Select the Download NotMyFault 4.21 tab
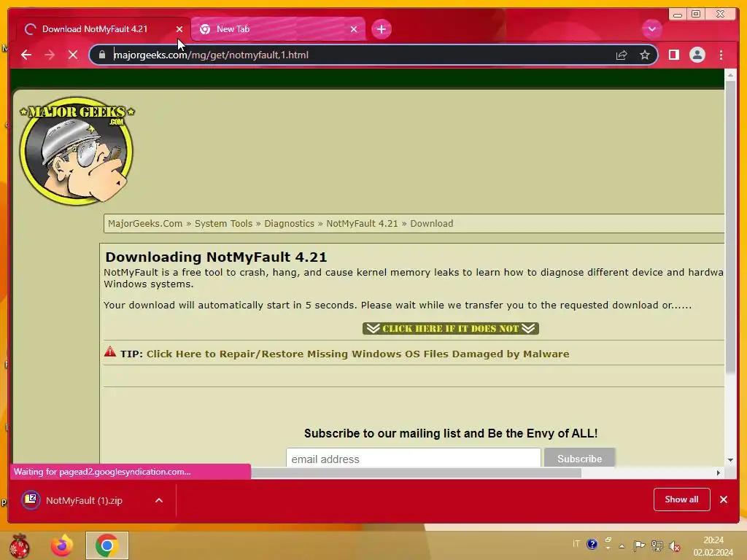Viewport: 747px width, 560px height. [103, 29]
